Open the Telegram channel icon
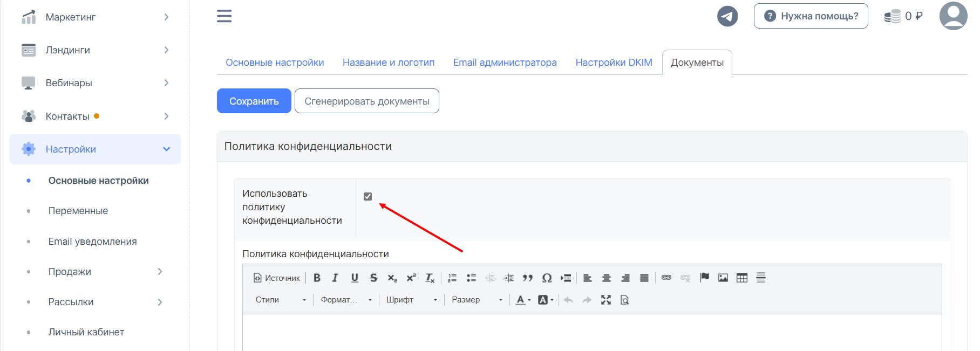Viewport: 980px width, 351px height. [727, 16]
